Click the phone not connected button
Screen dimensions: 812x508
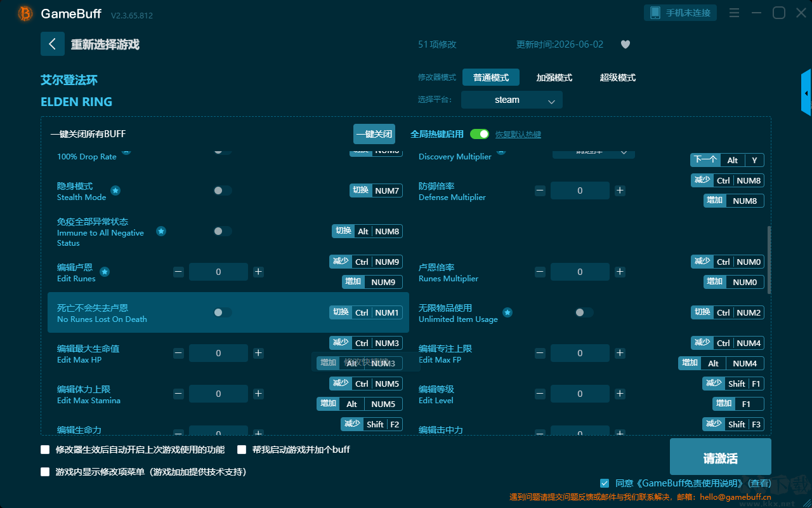point(681,13)
